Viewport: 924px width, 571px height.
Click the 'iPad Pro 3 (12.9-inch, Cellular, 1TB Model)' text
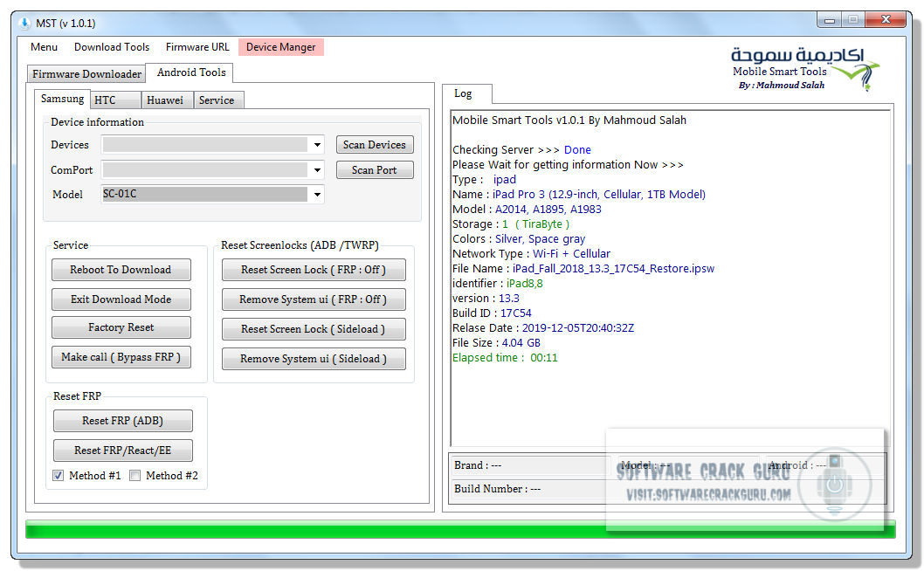point(599,195)
